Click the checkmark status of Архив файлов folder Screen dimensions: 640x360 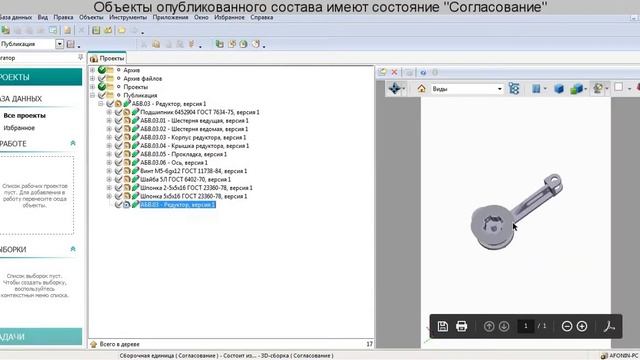click(102, 78)
